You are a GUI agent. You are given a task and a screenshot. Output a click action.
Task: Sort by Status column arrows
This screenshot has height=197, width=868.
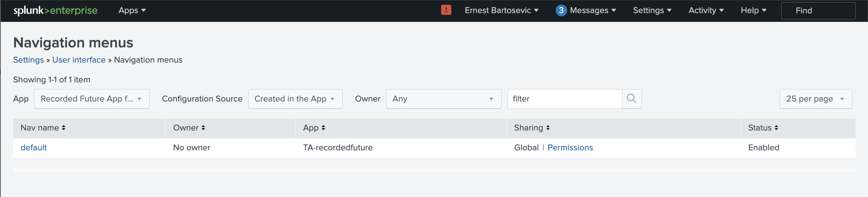click(x=776, y=128)
